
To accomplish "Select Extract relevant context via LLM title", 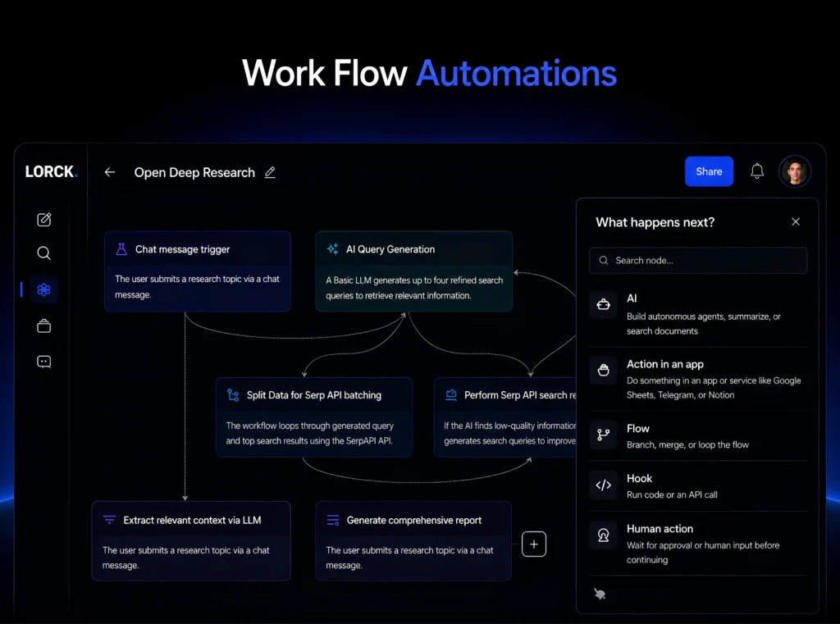I will click(x=192, y=520).
